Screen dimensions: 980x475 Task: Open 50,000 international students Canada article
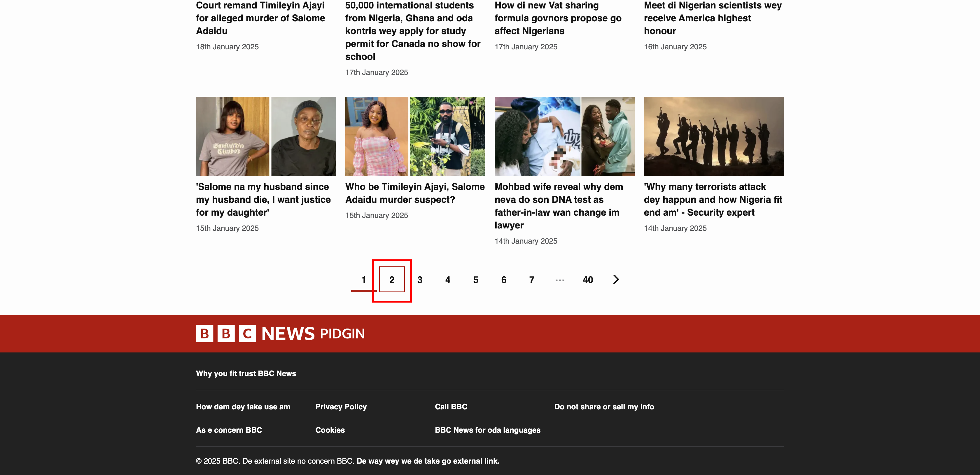click(412, 31)
